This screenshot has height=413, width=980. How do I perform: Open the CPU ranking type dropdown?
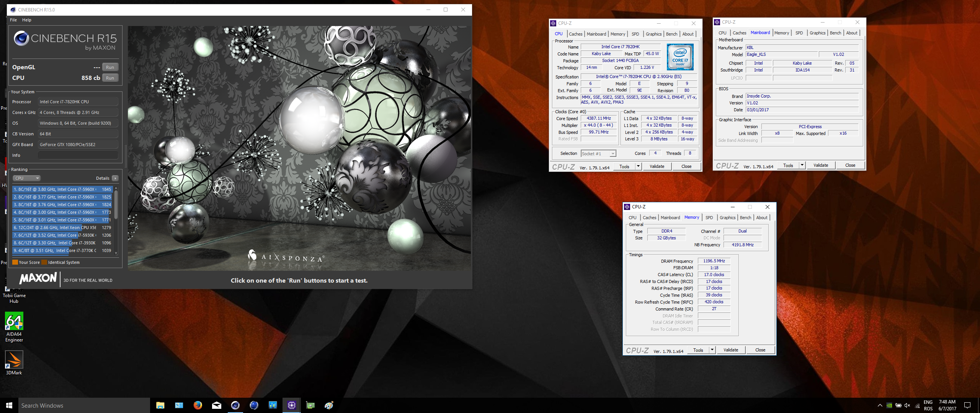(27, 178)
